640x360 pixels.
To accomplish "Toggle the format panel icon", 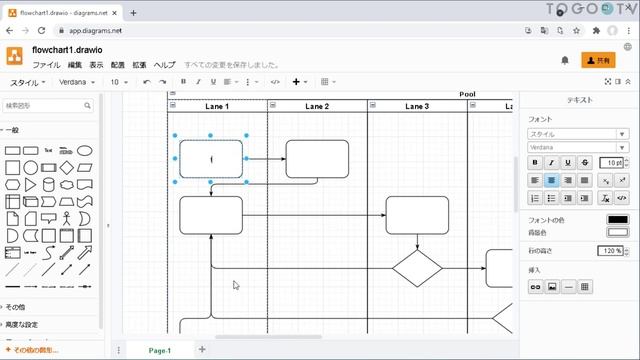I will pos(618,82).
